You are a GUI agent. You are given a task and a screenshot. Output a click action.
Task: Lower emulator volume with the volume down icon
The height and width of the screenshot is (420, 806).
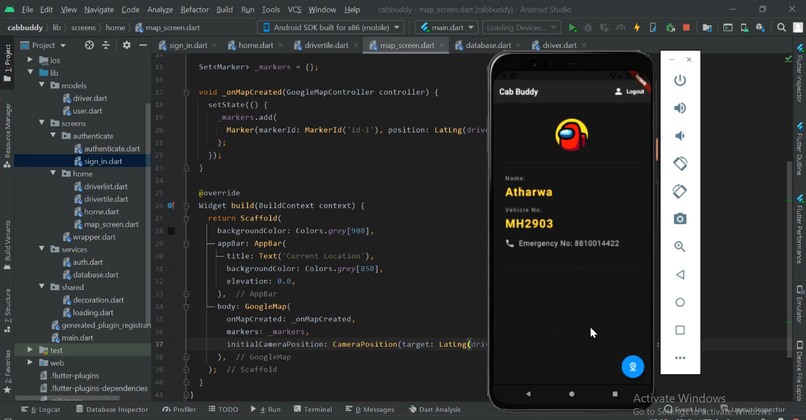680,136
